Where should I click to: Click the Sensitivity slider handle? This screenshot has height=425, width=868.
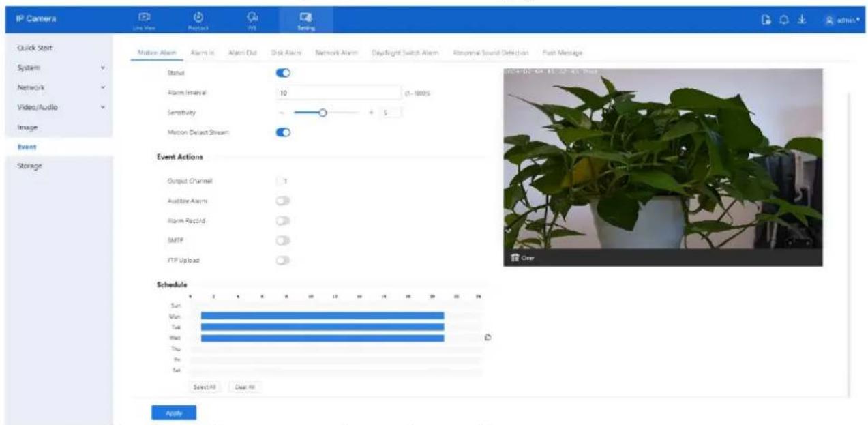click(x=323, y=112)
